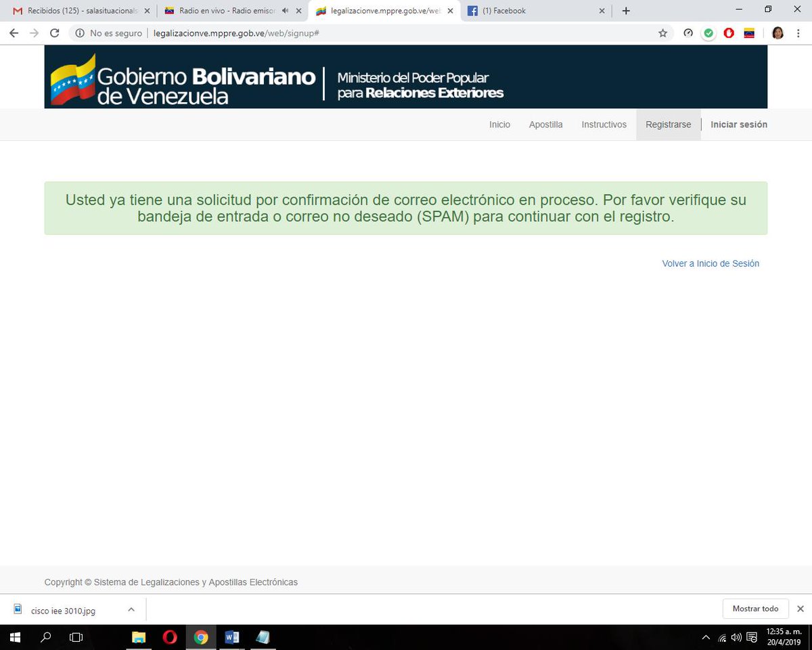Screen dimensions: 812x650
Task: Close the Facebook tab
Action: pos(602,11)
